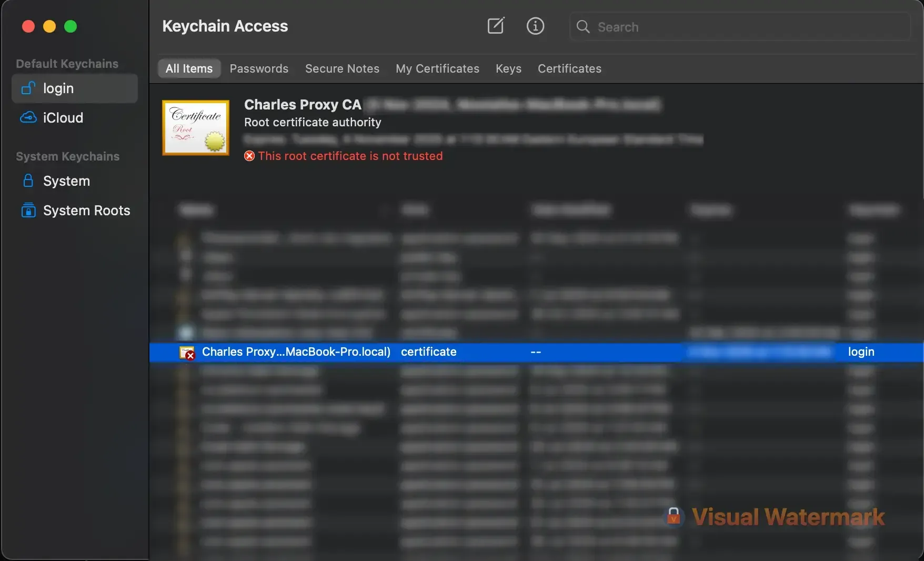Switch to the Passwords tab
924x561 pixels.
tap(259, 68)
